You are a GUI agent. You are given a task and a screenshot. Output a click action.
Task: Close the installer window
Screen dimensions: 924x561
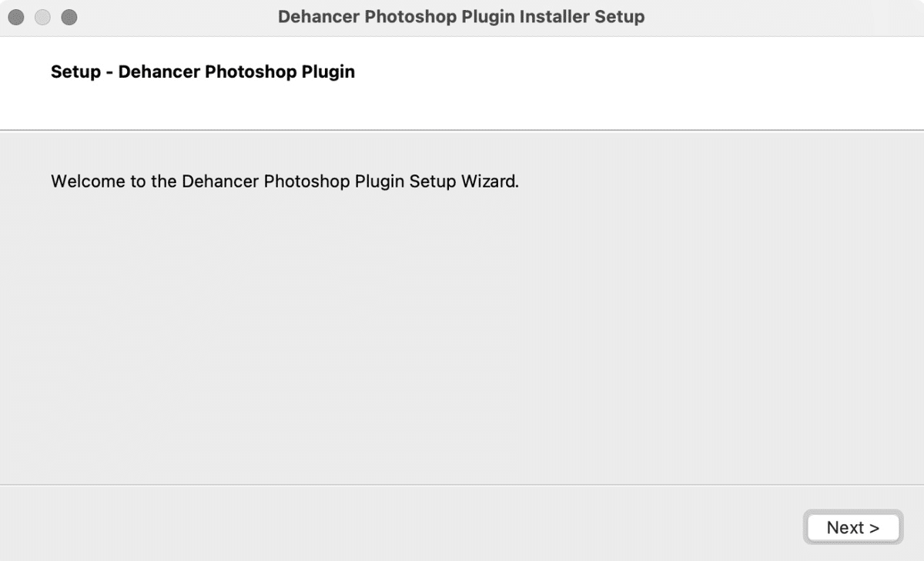[x=16, y=17]
